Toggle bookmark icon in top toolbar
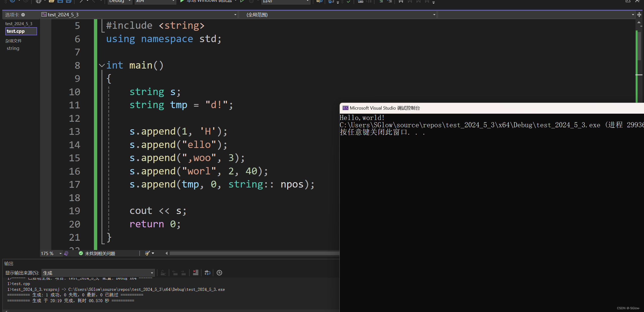The width and height of the screenshot is (644, 312). point(401,2)
